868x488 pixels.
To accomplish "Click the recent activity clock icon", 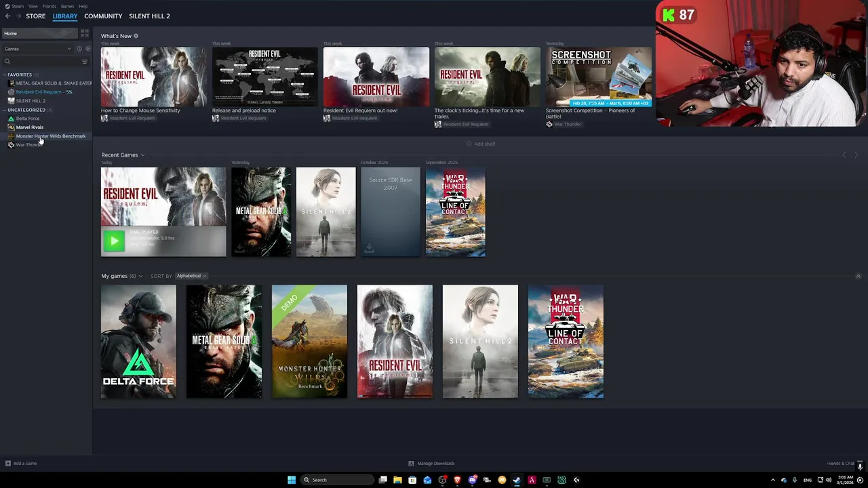I will (79, 49).
